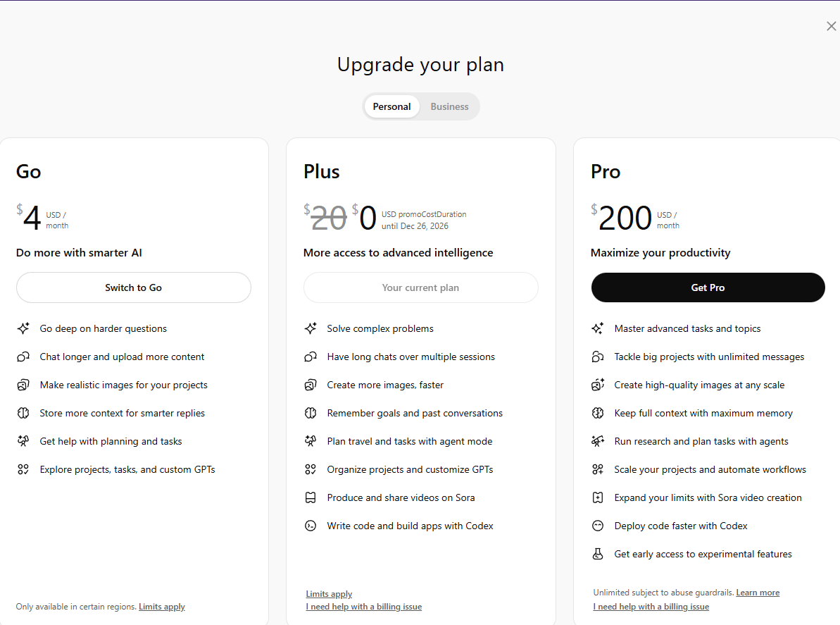The height and width of the screenshot is (625, 840).
Task: Click the Get Pro button
Action: tap(708, 287)
